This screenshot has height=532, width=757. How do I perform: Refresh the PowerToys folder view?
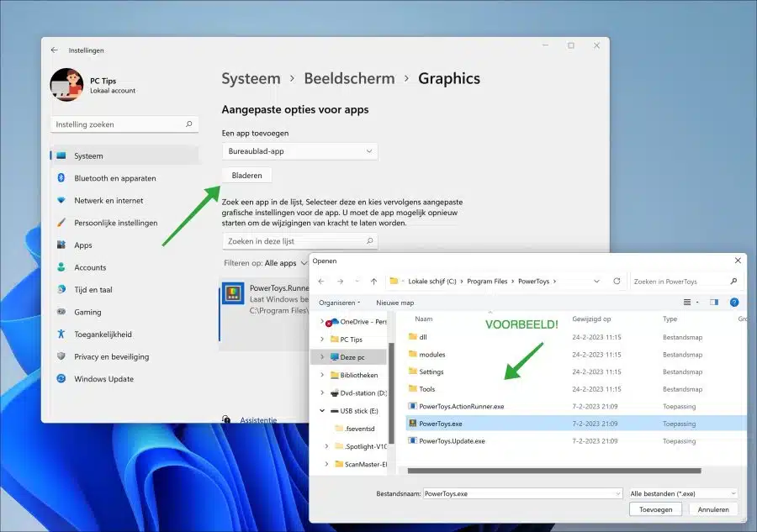pyautogui.click(x=617, y=282)
